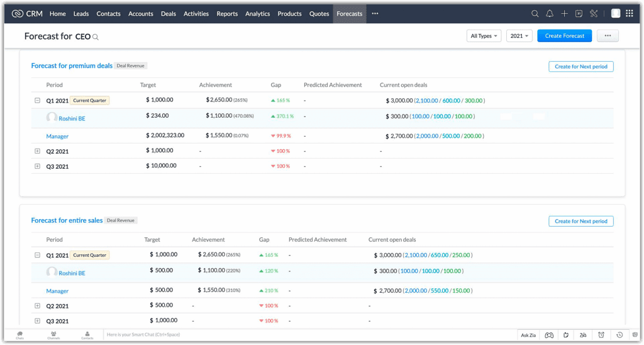Focus the Smart Chat input field
The width and height of the screenshot is (644, 345).
(309, 335)
